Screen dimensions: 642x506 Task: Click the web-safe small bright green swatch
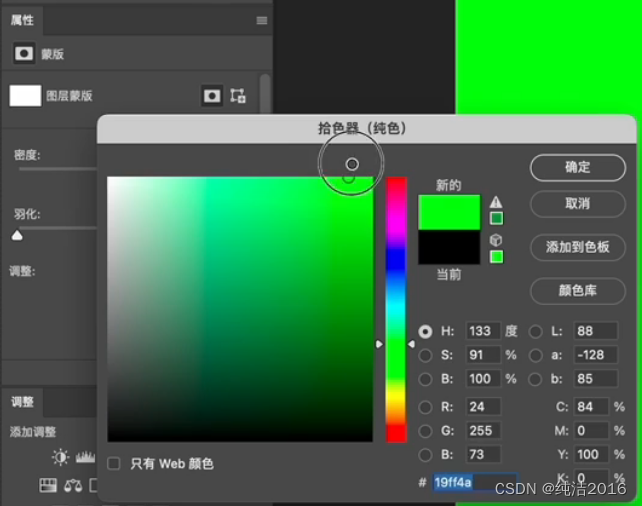(496, 257)
